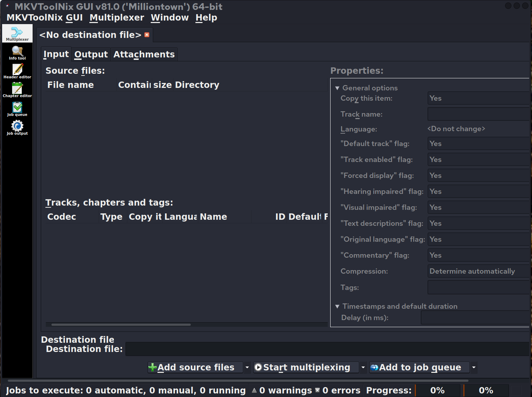
Task: Close the No destination file tab
Action: (x=147, y=35)
